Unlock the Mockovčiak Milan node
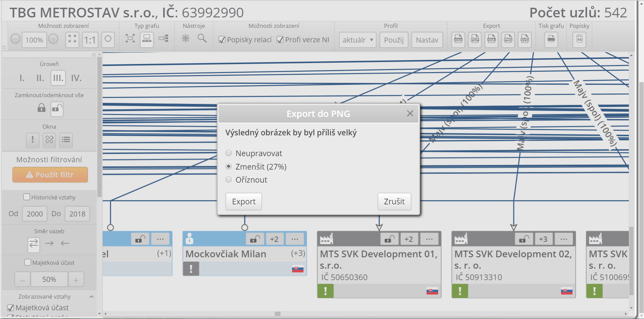Screen dimensions: 644x319 [255, 239]
